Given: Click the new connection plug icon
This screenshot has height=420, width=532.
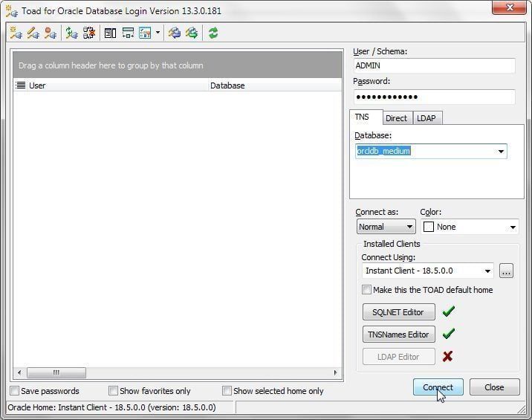Looking at the screenshot, I should (x=16, y=33).
